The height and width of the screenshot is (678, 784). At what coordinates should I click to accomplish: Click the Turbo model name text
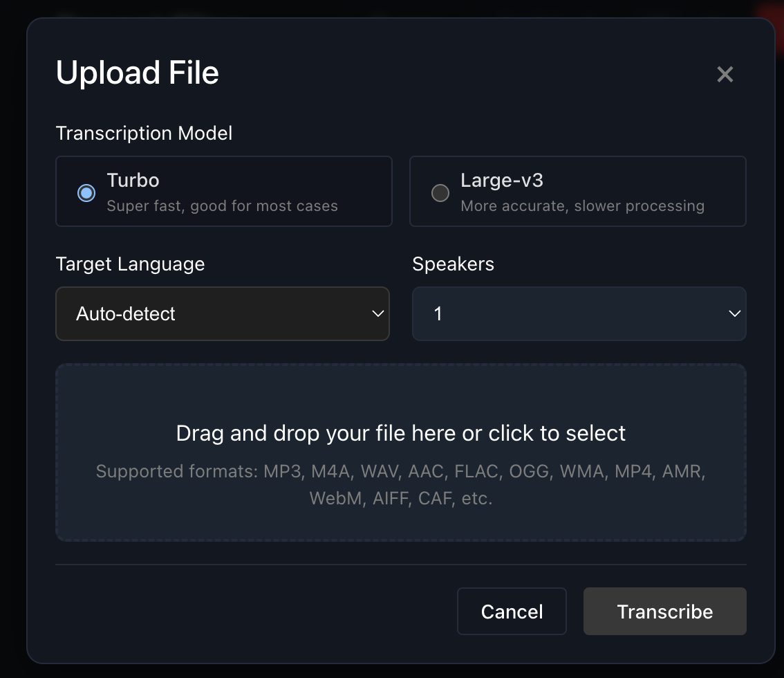133,181
